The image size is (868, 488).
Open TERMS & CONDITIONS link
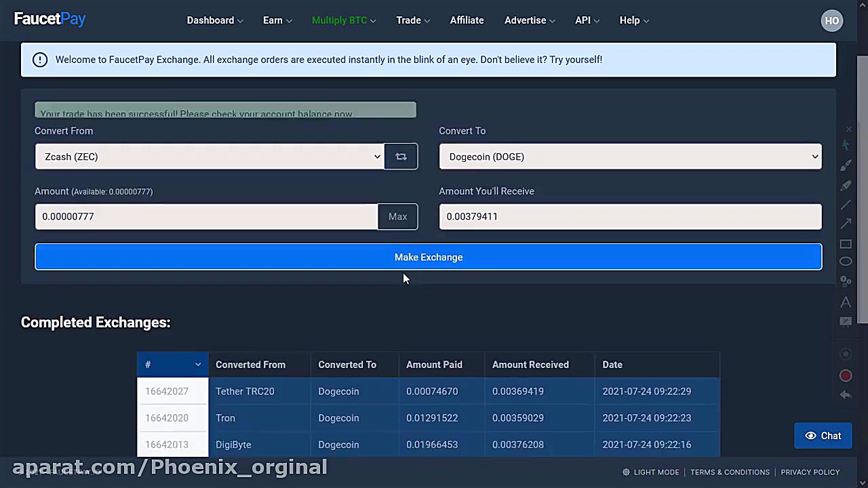tap(730, 472)
